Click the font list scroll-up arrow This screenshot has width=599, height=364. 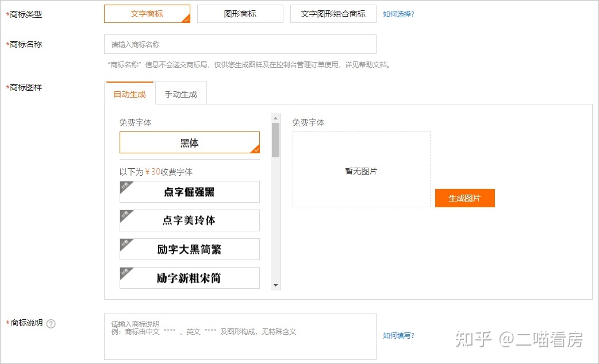pos(276,118)
